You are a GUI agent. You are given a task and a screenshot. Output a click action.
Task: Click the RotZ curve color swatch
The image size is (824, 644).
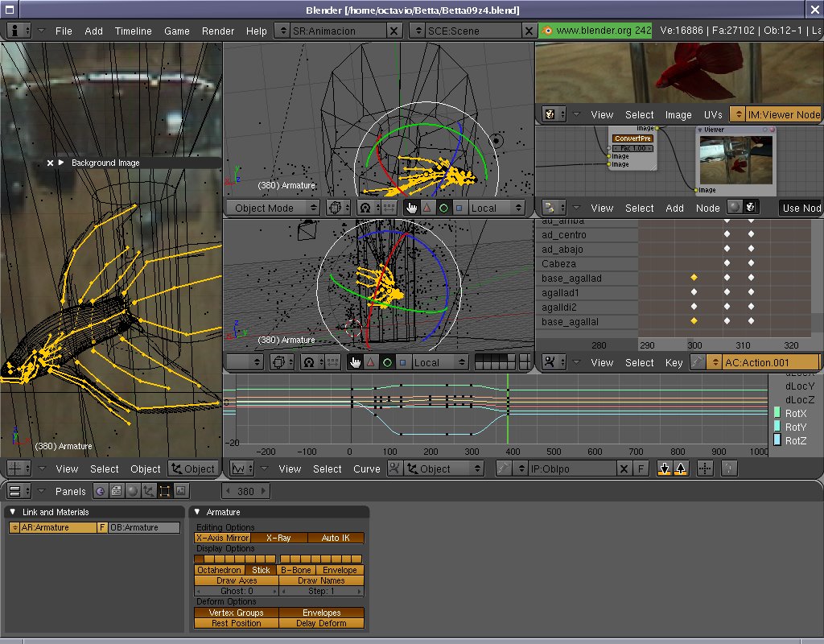(x=777, y=440)
